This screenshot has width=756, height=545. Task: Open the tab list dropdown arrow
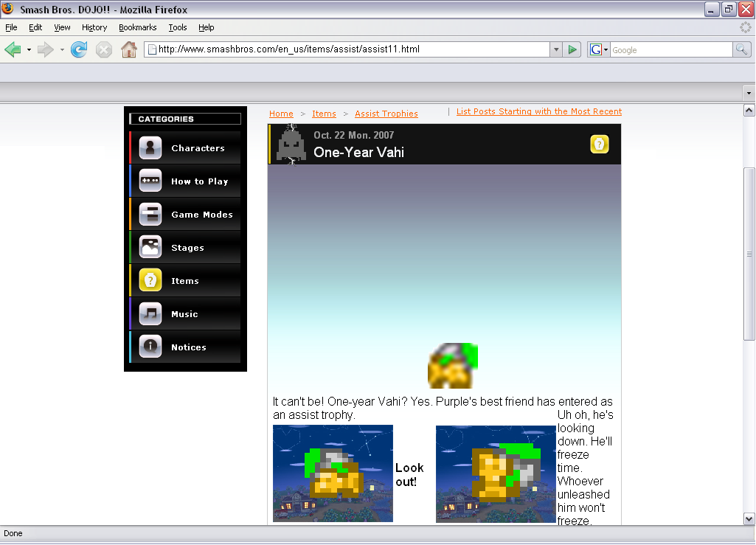tap(749, 93)
